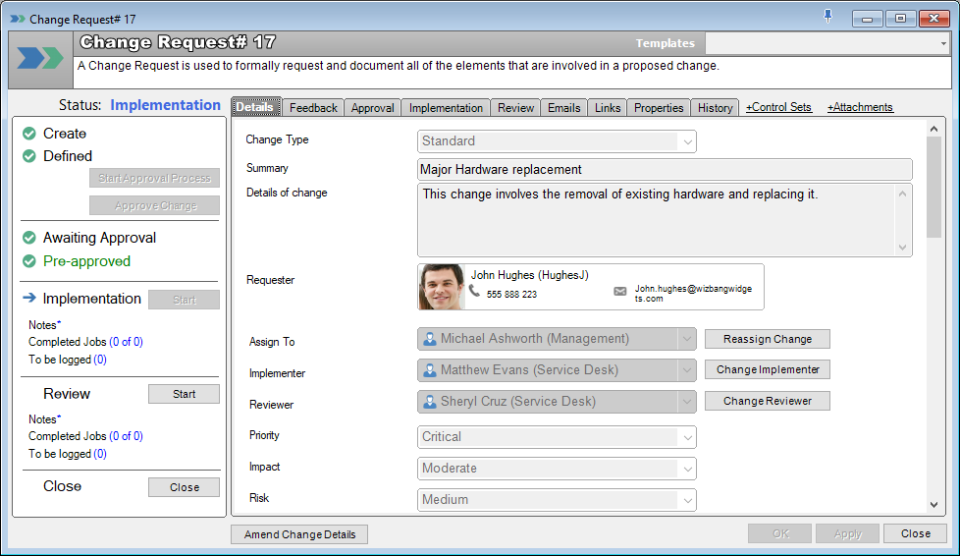This screenshot has height=556, width=960.
Task: Open the Implementation tab
Action: point(446,108)
